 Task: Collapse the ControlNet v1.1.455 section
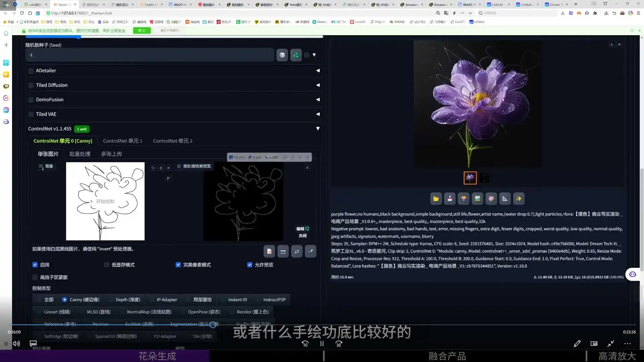(x=318, y=129)
